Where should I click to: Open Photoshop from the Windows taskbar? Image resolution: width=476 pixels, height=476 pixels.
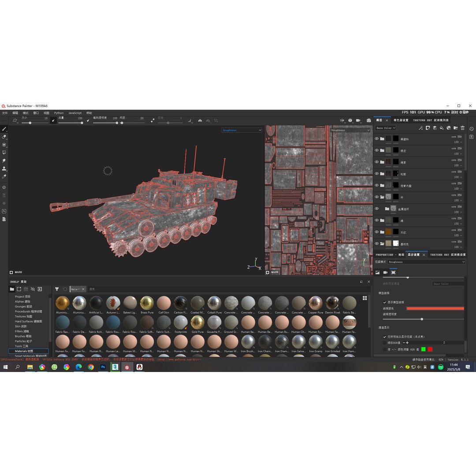(103, 367)
